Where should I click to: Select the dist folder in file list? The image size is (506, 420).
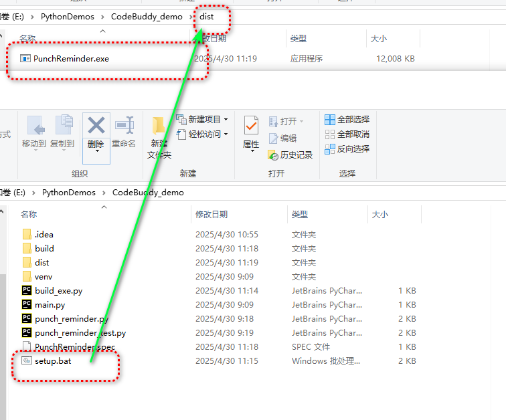(x=35, y=262)
